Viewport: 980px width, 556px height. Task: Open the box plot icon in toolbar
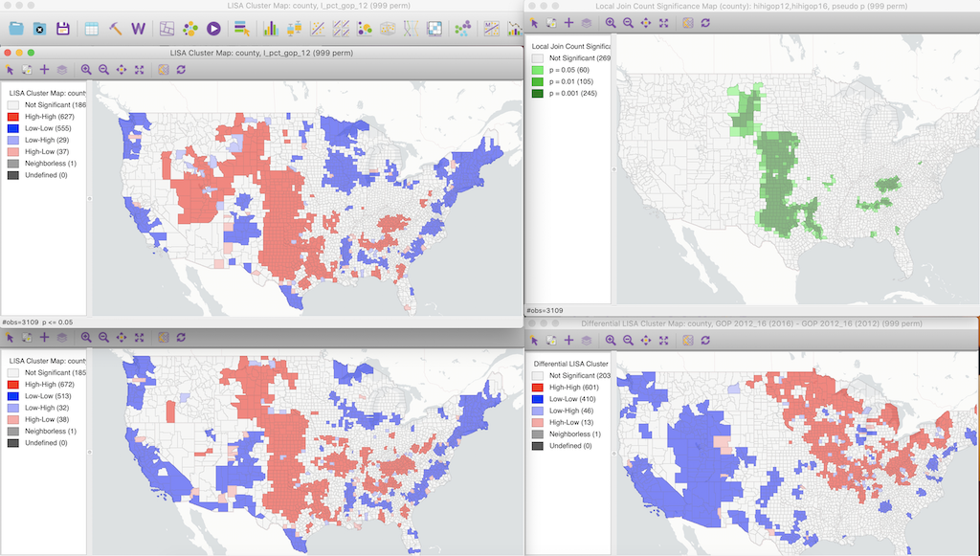click(293, 29)
